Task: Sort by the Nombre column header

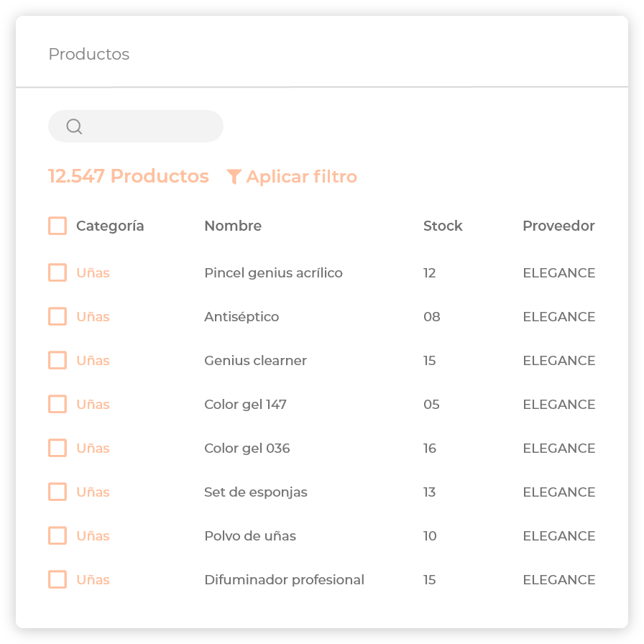Action: (232, 226)
